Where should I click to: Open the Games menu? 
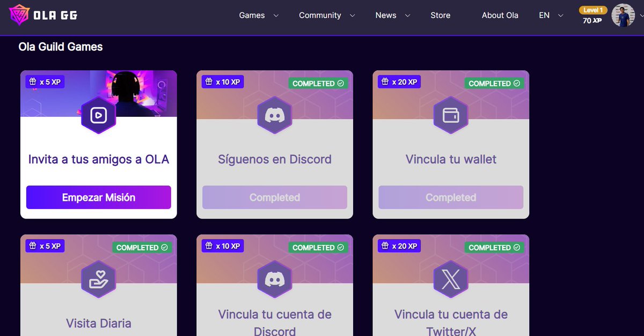point(252,16)
